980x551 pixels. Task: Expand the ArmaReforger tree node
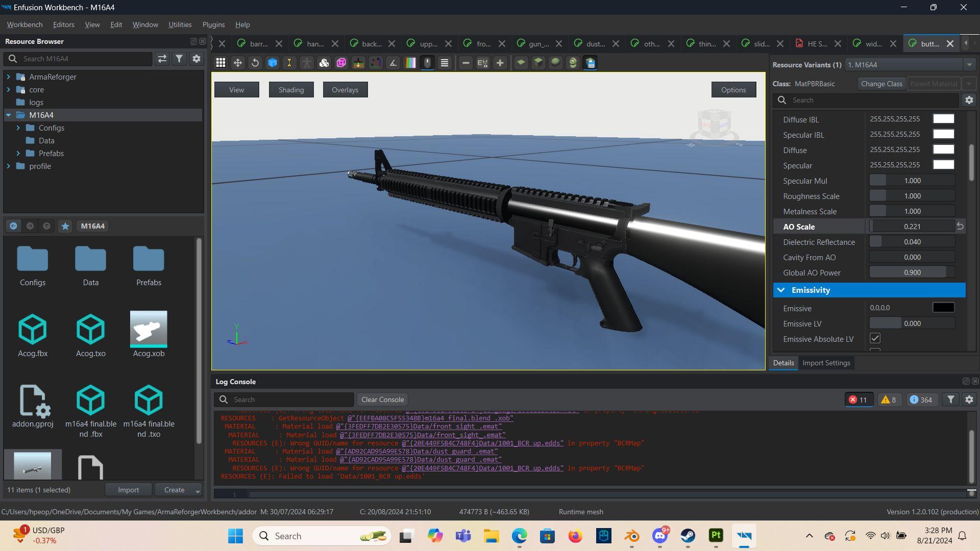tap(8, 77)
